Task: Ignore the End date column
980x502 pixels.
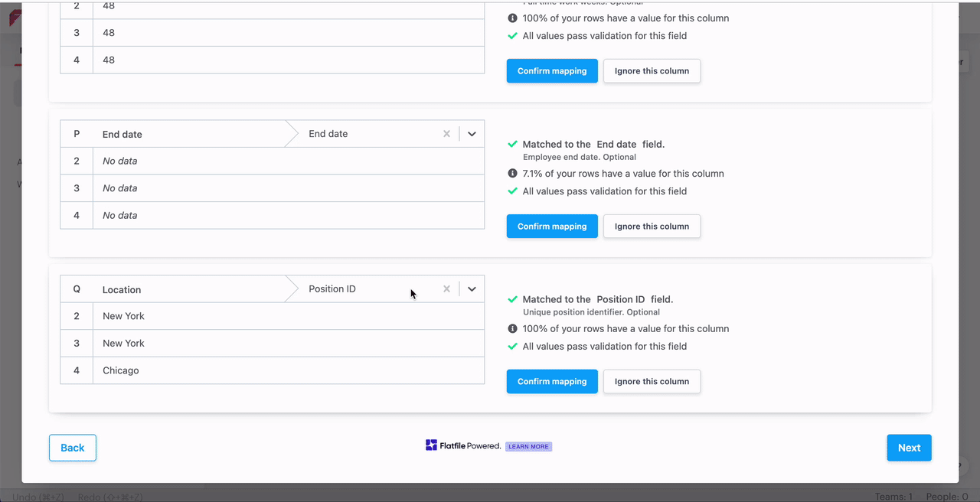Action: pos(652,227)
